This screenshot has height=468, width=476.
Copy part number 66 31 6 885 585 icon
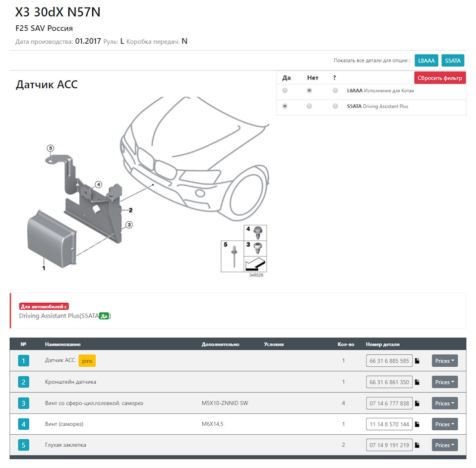pyautogui.click(x=417, y=361)
